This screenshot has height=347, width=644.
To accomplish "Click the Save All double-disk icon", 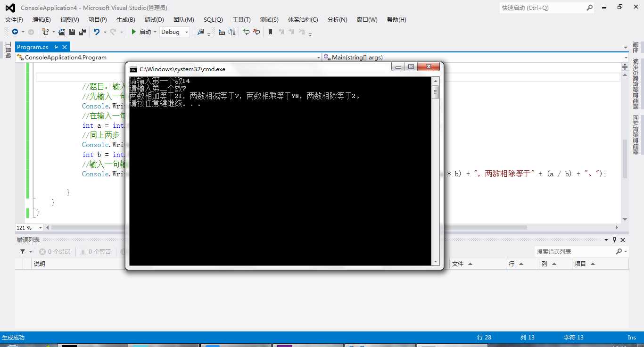I will (83, 32).
